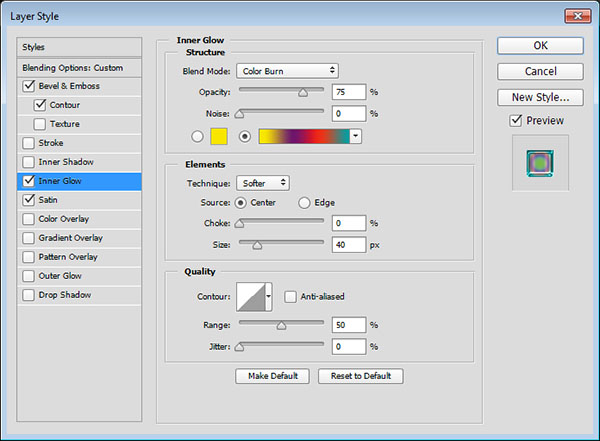Click the Opacity slider handle
Viewport: 600px width, 441px height.
pos(302,91)
